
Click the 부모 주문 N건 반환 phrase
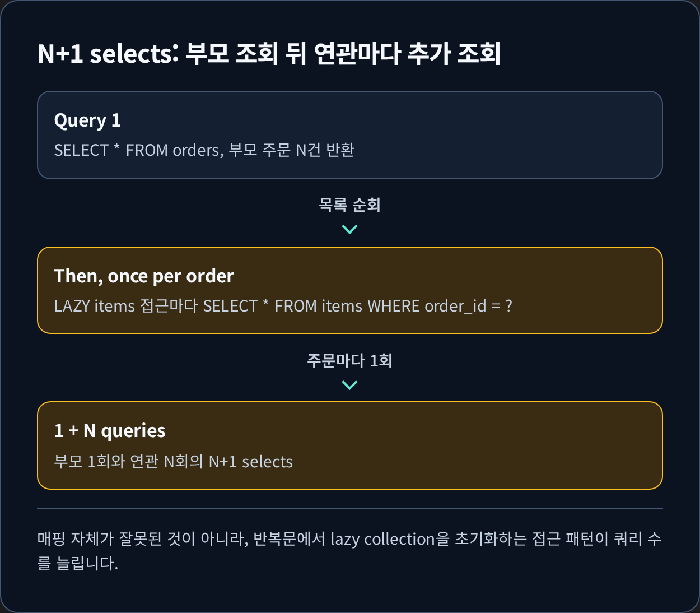(292, 150)
